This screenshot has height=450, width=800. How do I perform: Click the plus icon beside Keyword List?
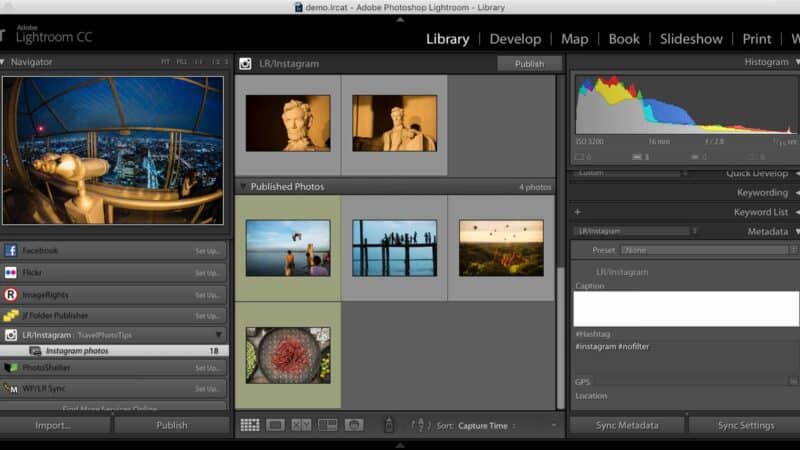point(578,212)
